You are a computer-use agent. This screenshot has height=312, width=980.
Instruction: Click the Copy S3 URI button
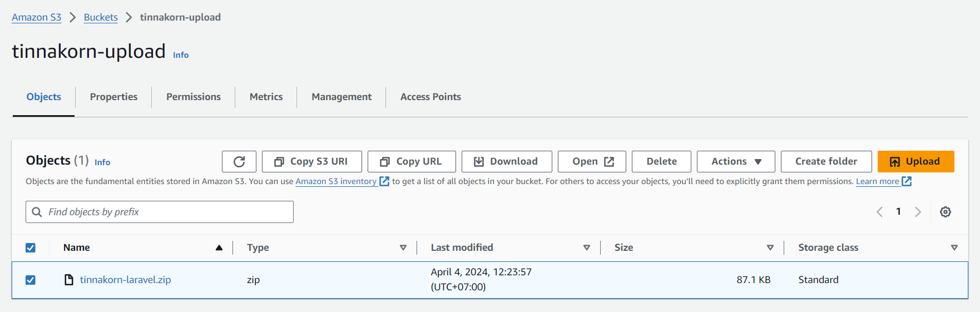click(x=312, y=161)
